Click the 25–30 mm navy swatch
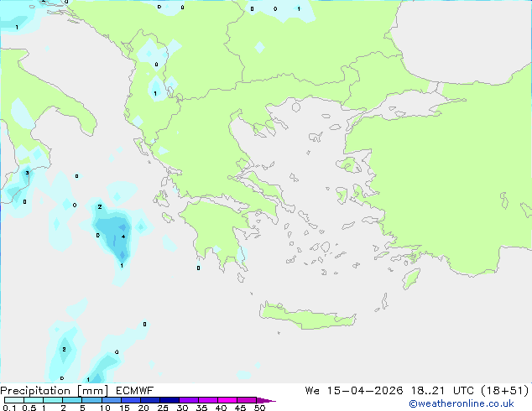 point(169,400)
